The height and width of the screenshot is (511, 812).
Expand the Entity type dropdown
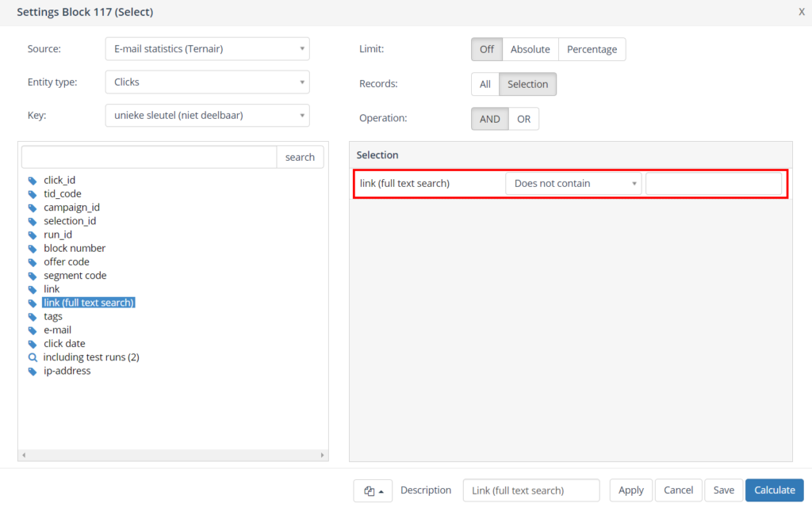(207, 82)
